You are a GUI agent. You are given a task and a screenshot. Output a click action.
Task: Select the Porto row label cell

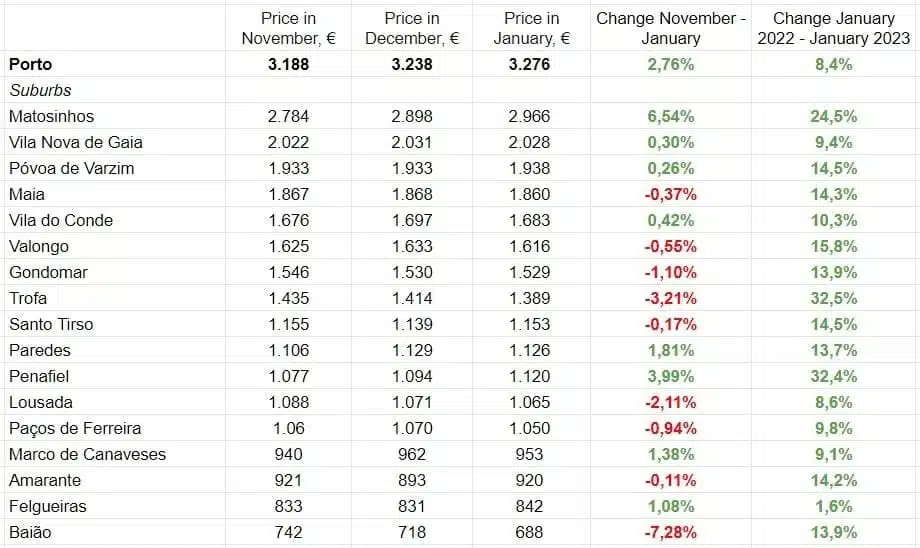(30, 64)
